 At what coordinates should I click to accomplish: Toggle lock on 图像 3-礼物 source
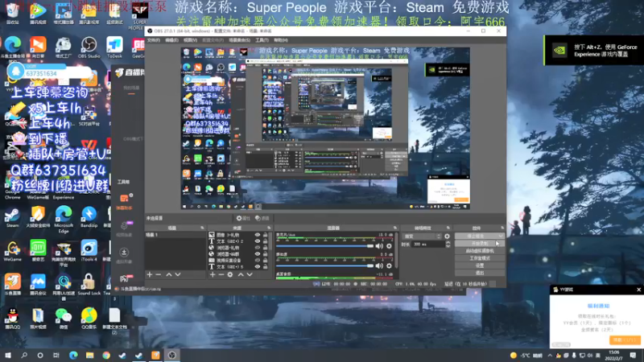(265, 235)
